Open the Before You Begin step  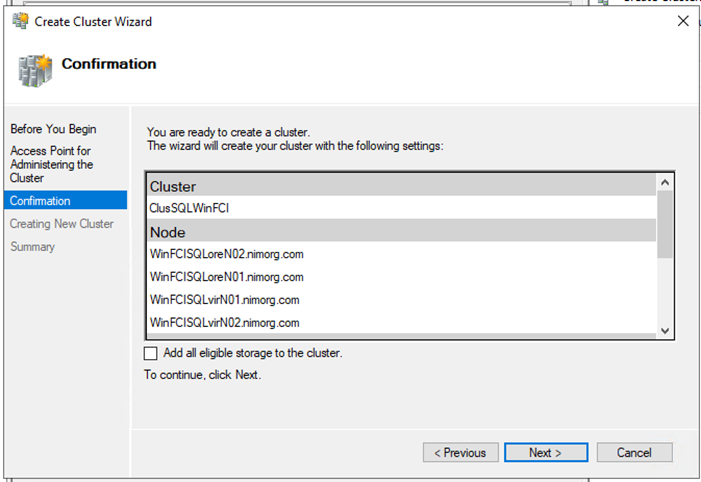(x=53, y=129)
